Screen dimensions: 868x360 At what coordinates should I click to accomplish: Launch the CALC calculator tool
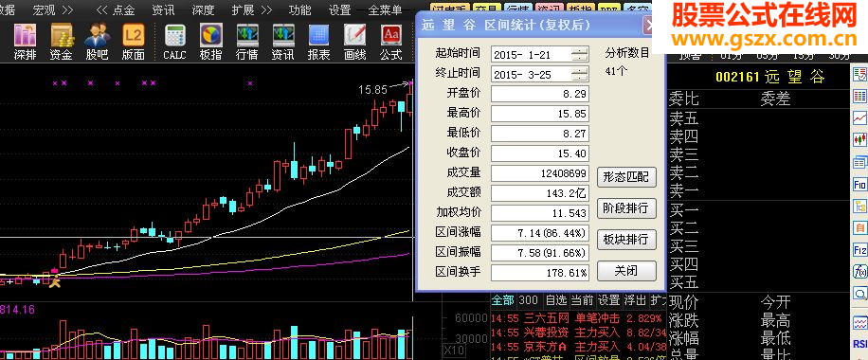pos(175,42)
